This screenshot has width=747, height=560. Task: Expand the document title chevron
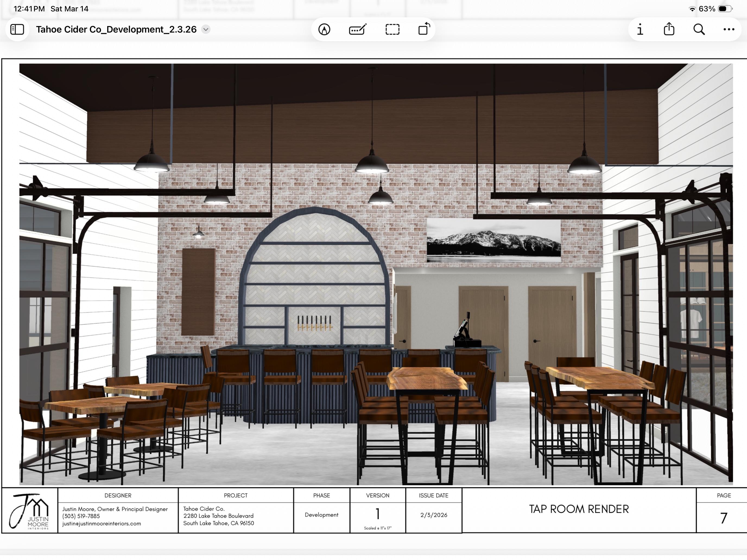(206, 29)
